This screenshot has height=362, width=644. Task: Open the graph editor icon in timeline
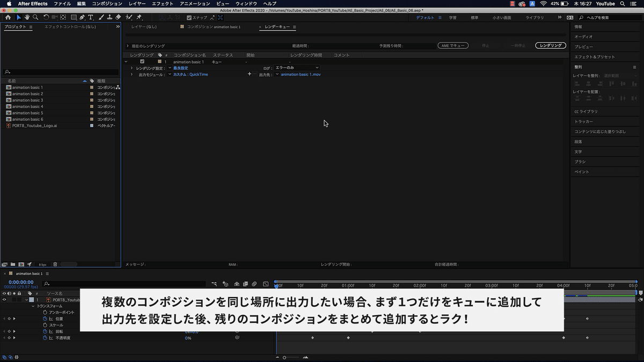[265, 284]
